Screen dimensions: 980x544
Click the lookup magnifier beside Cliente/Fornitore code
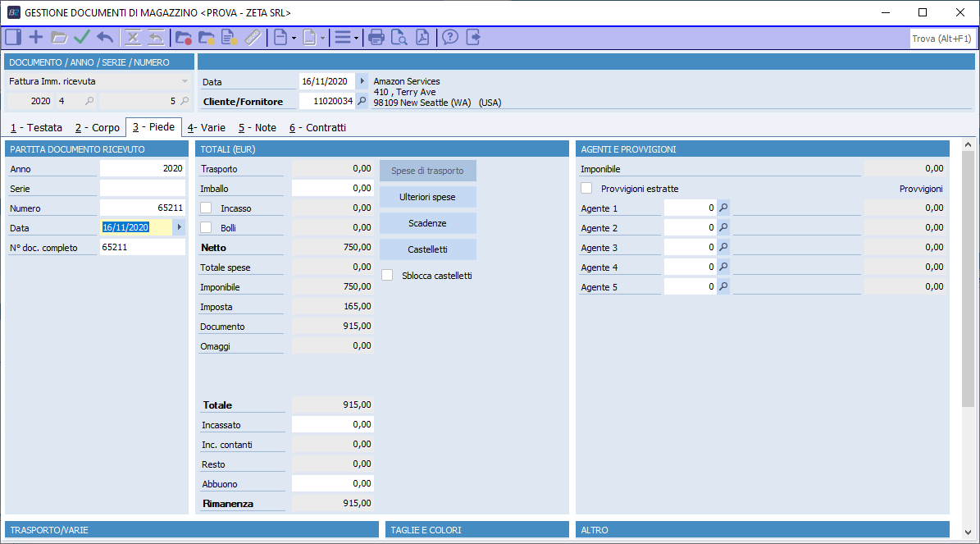click(x=362, y=102)
